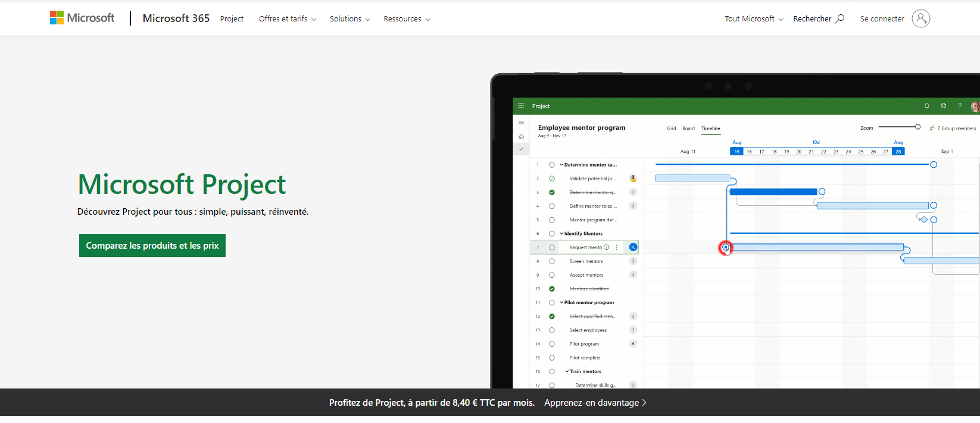Image resolution: width=980 pixels, height=423 pixels.
Task: Click the account avatar icon beside Se connecter
Action: (920, 18)
